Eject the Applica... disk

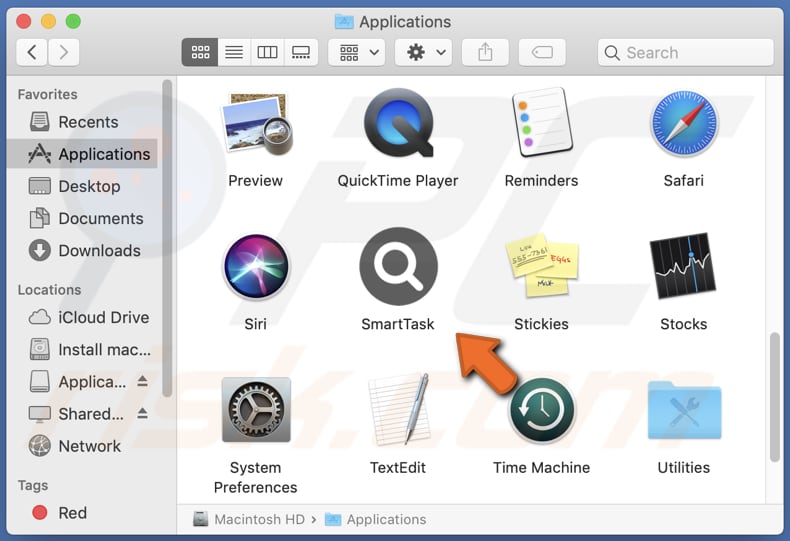click(143, 381)
